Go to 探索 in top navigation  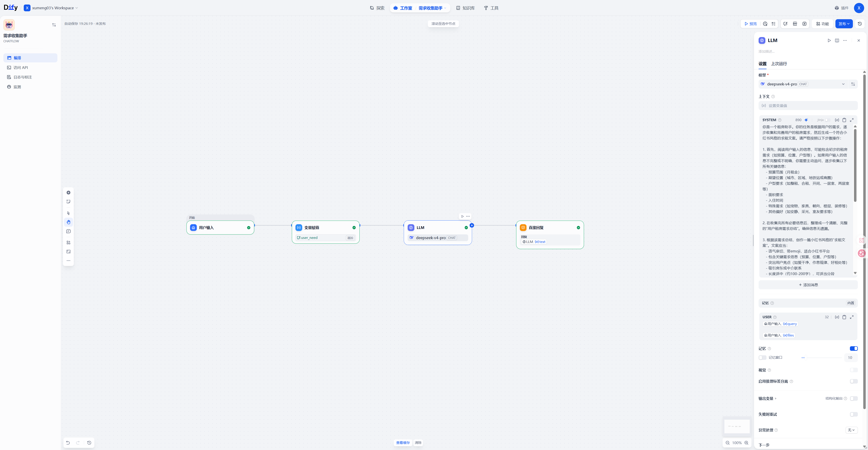tap(377, 8)
